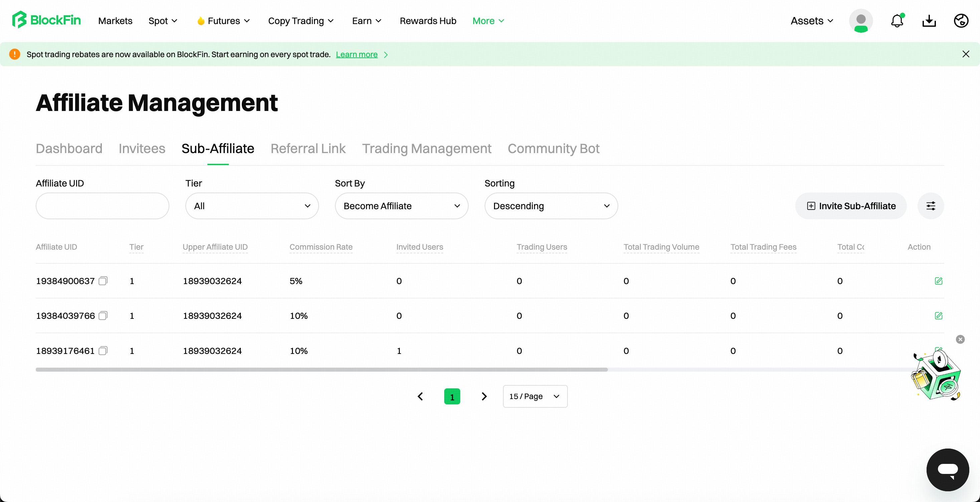980x502 pixels.
Task: Change the Descending sorting dropdown
Action: pos(551,206)
